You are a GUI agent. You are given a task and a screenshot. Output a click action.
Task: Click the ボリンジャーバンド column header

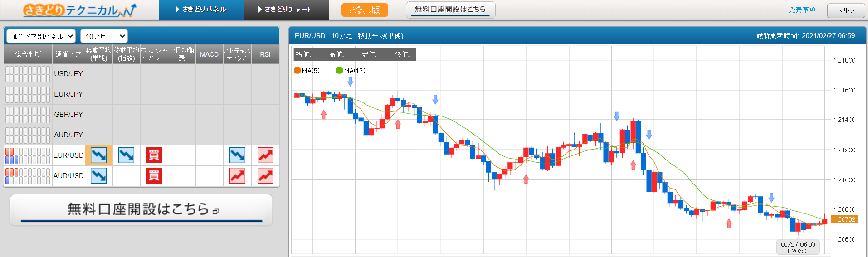point(154,54)
